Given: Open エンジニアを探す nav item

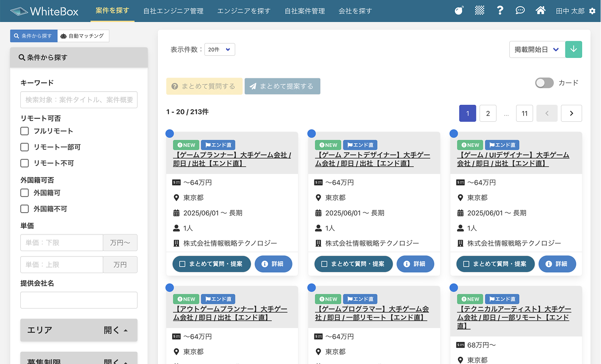Looking at the screenshot, I should pyautogui.click(x=244, y=11).
